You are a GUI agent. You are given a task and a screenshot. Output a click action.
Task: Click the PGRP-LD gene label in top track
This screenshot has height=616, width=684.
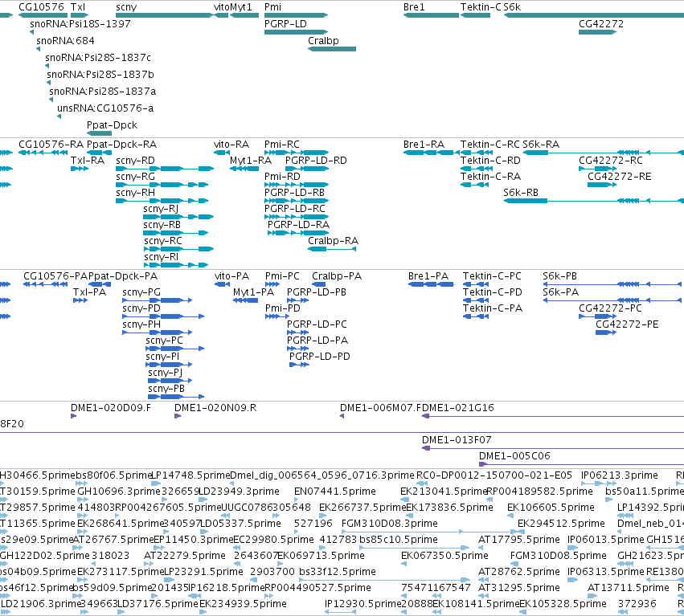285,24
